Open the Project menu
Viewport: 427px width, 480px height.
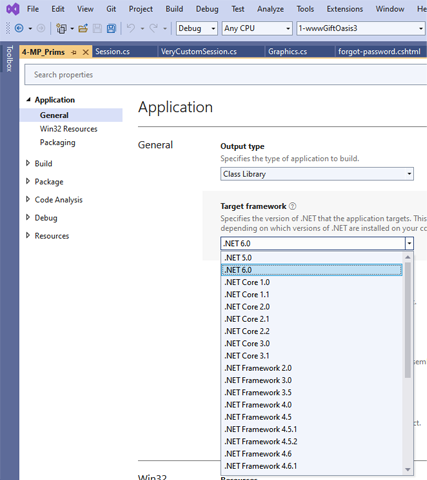(141, 9)
